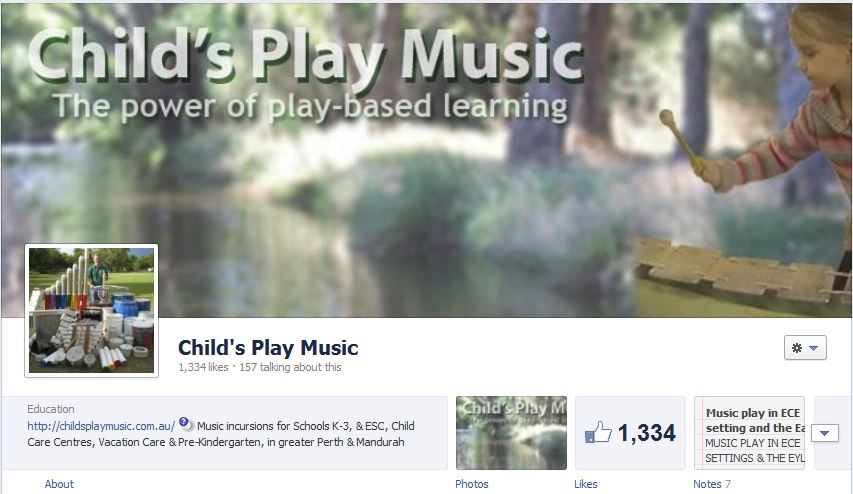Screen dimensions: 853x494
Task: Open the childsplaymusic.com.au website link
Action: (101, 426)
